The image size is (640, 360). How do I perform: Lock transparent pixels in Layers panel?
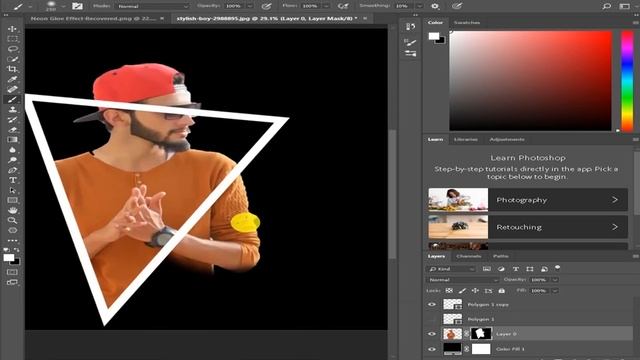449,291
